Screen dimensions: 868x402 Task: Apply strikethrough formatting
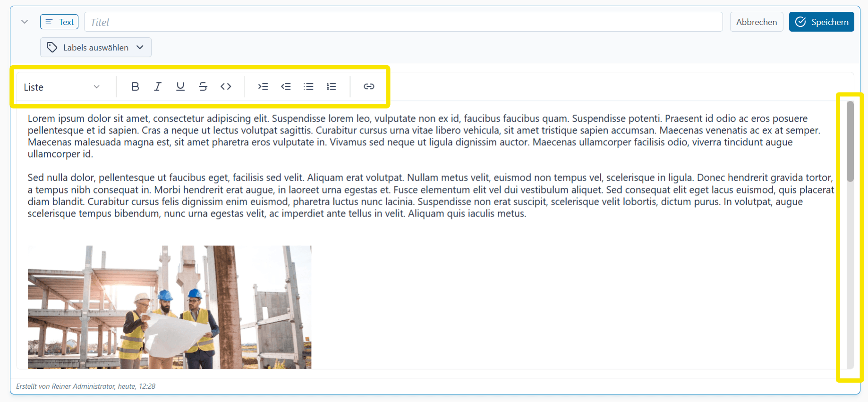coord(203,86)
